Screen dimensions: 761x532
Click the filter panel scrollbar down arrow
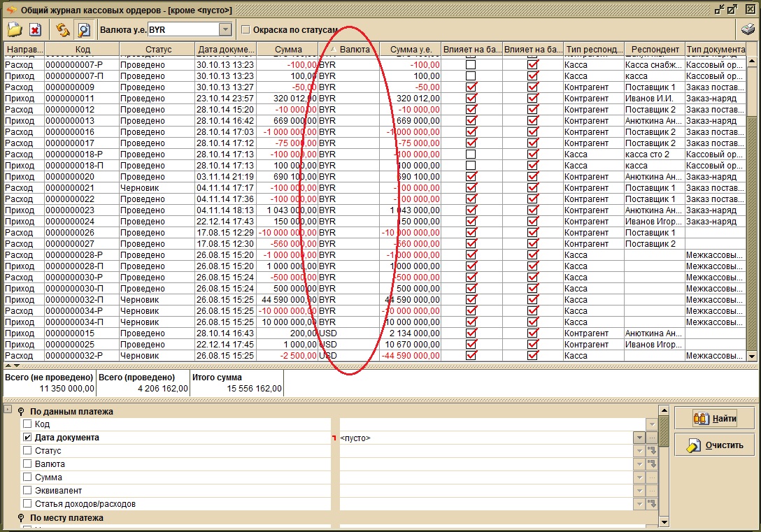coord(664,522)
